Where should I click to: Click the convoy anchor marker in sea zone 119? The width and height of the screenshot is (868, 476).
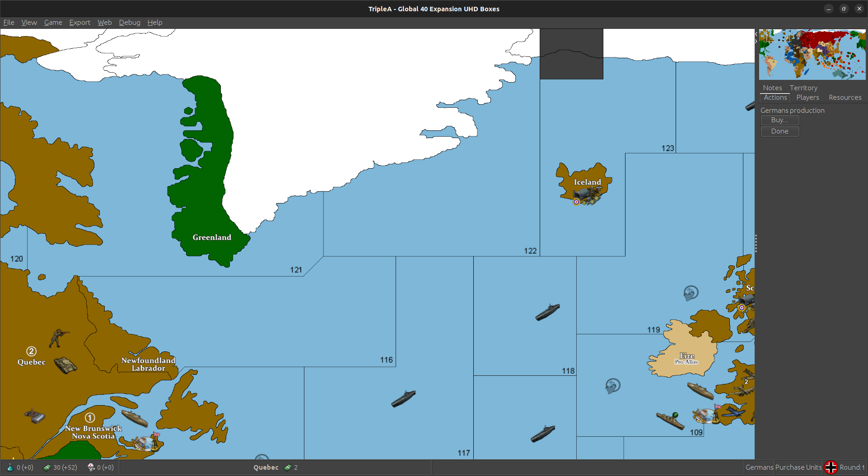[691, 293]
